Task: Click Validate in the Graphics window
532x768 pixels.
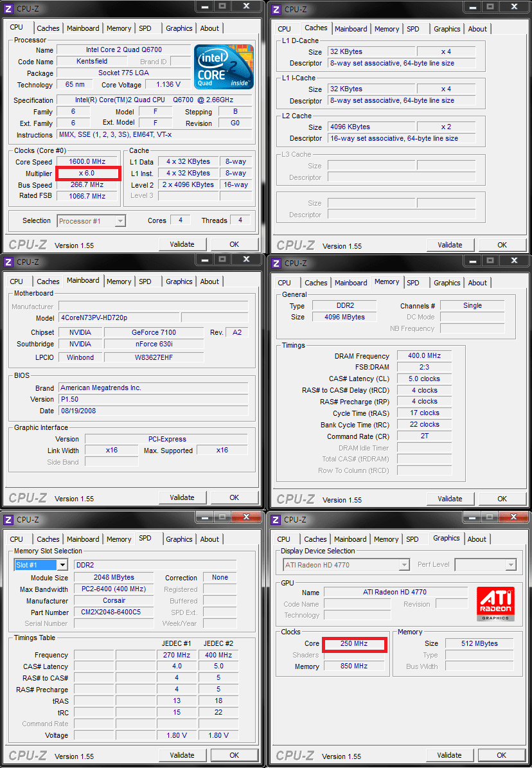Action: [449, 755]
